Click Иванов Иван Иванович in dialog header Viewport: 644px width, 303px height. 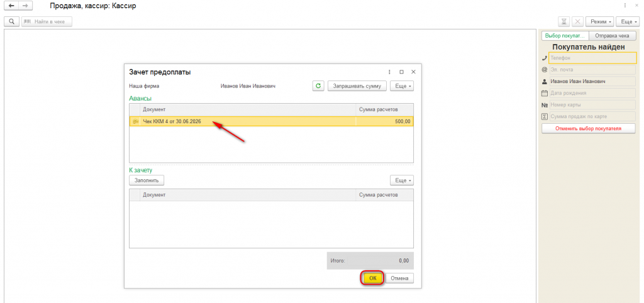pos(248,86)
